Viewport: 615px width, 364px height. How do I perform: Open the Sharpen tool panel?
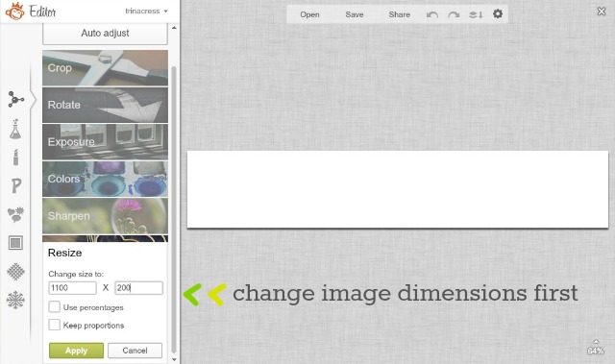point(105,216)
